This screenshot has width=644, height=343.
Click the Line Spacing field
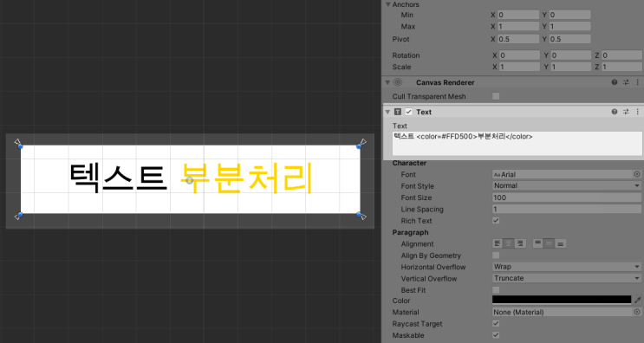(x=566, y=209)
